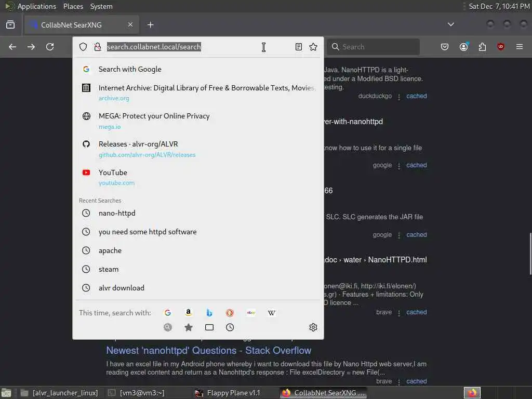The image size is (532, 399).
Task: Go forward using the browser forward arrow
Action: [x=31, y=47]
